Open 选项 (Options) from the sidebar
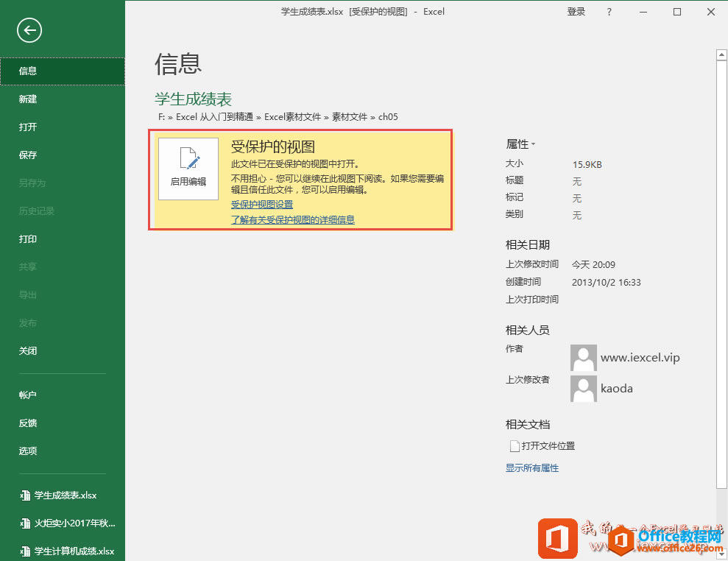Viewport: 728px width, 561px height. [x=28, y=451]
